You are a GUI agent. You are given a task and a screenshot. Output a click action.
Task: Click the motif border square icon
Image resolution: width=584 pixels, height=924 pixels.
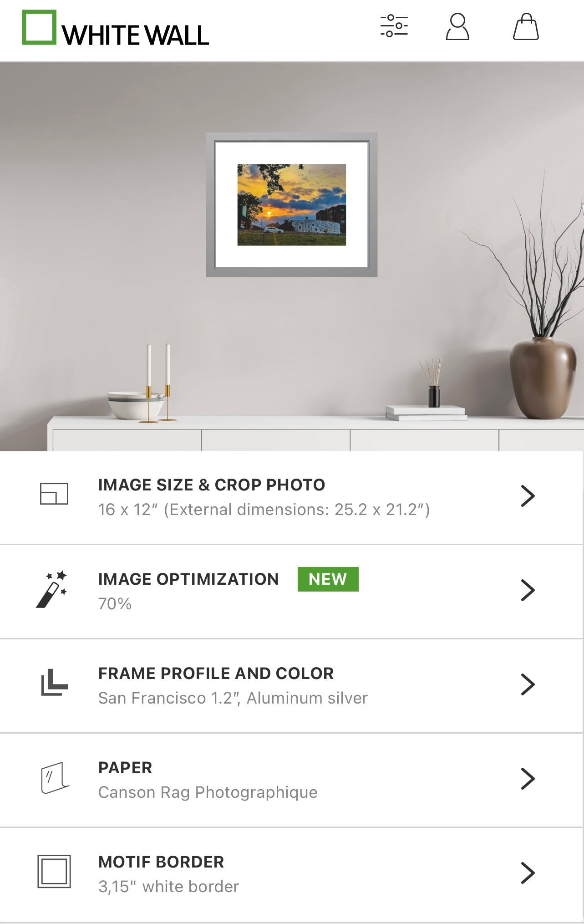tap(54, 871)
